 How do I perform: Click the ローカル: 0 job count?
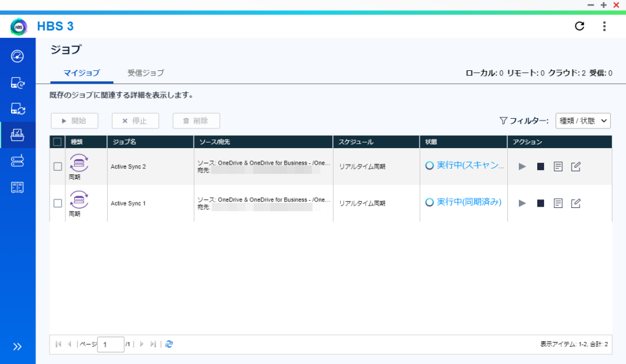[x=484, y=73]
